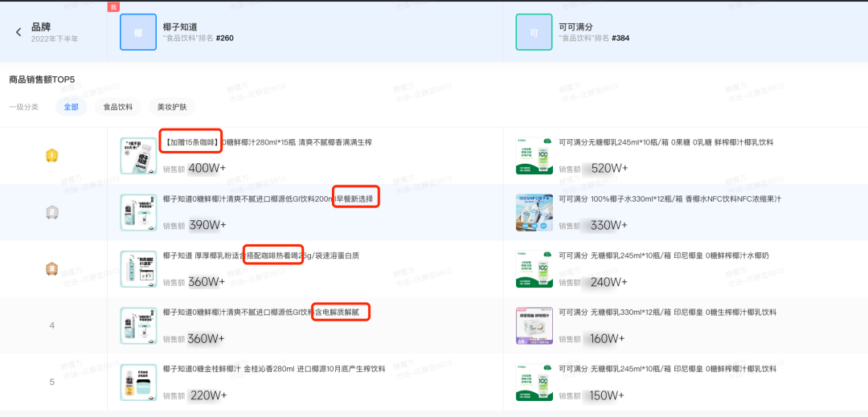Open the 可可满分无糖椰乳245ml*10瓶 0果糖 title

pyautogui.click(x=666, y=142)
